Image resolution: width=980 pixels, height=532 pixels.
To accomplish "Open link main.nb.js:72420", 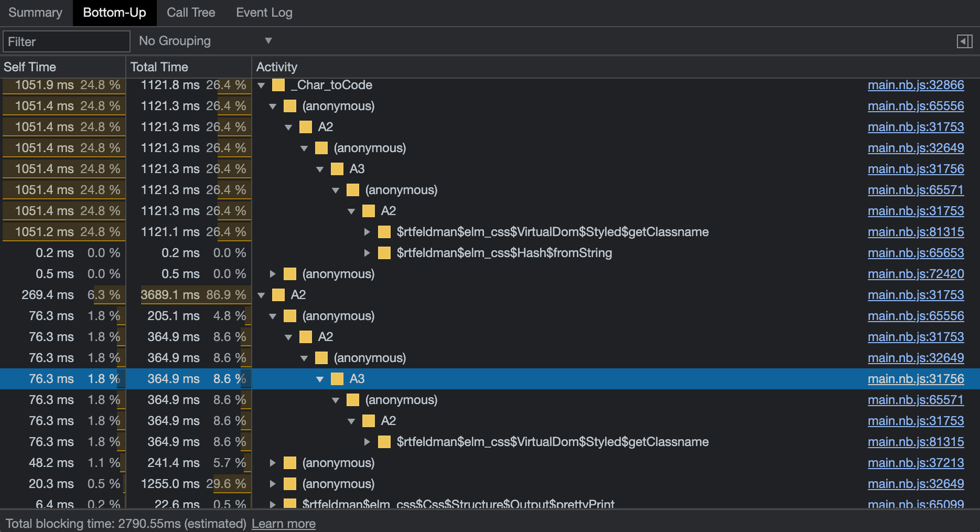I will [x=915, y=274].
